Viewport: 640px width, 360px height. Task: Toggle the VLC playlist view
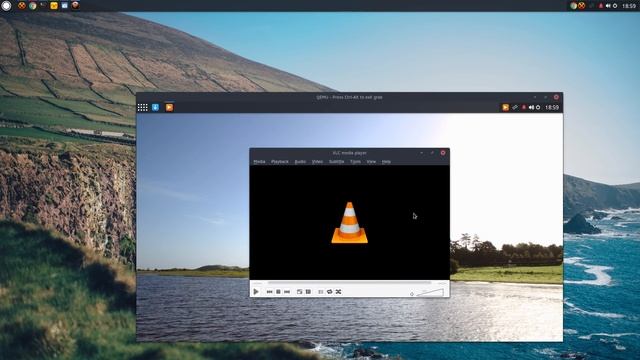tap(321, 292)
